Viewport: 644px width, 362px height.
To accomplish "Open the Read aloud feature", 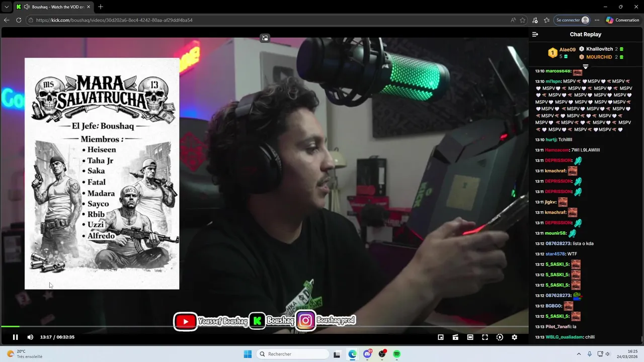I will tap(513, 20).
